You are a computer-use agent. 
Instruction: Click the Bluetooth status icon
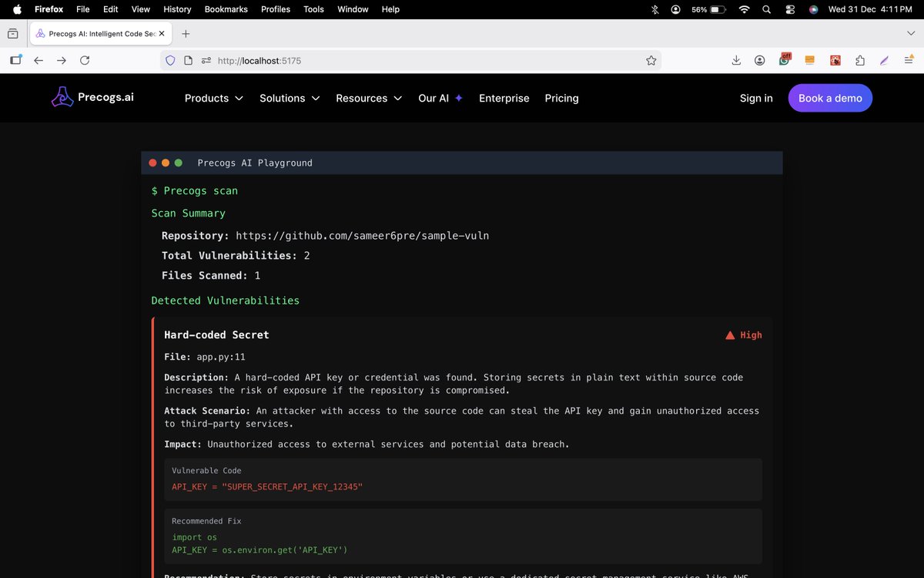coord(655,9)
